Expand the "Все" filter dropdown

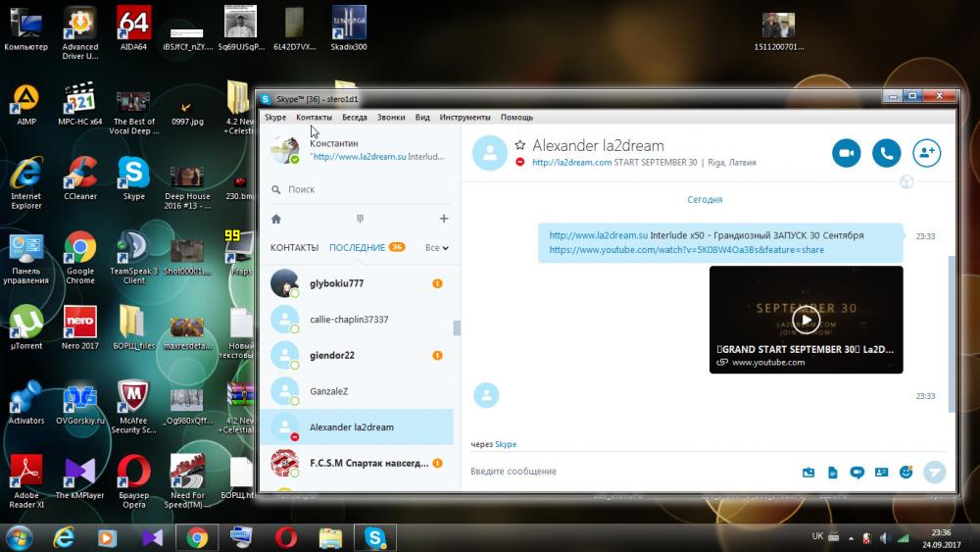pyautogui.click(x=437, y=248)
